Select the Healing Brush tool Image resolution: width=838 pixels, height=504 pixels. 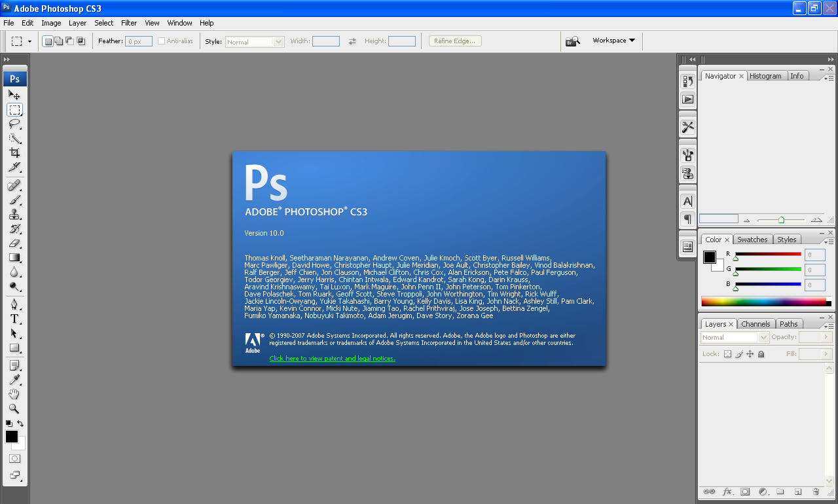pyautogui.click(x=14, y=186)
